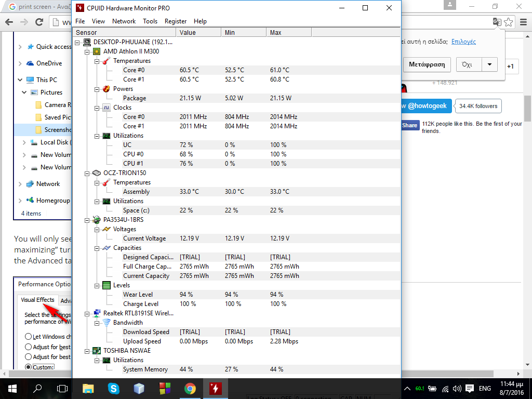Image resolution: width=532 pixels, height=399 pixels.
Task: Select the Visual Effects tab
Action: pyautogui.click(x=37, y=300)
